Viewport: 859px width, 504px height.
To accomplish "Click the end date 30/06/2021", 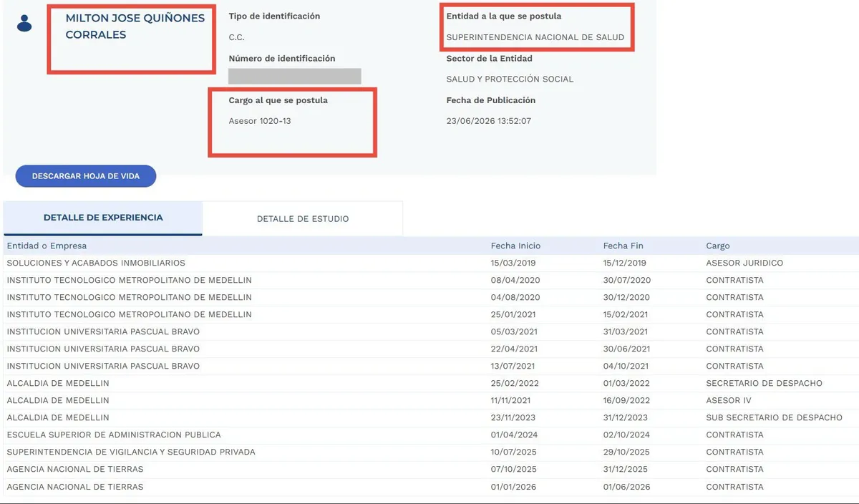I will 626,349.
